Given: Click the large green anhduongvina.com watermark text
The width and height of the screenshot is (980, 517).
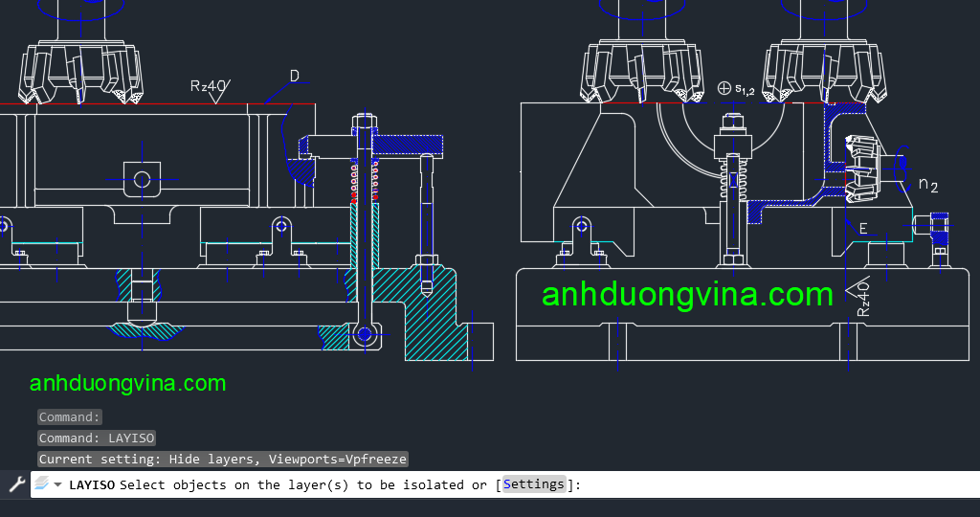Looking at the screenshot, I should click(x=687, y=294).
